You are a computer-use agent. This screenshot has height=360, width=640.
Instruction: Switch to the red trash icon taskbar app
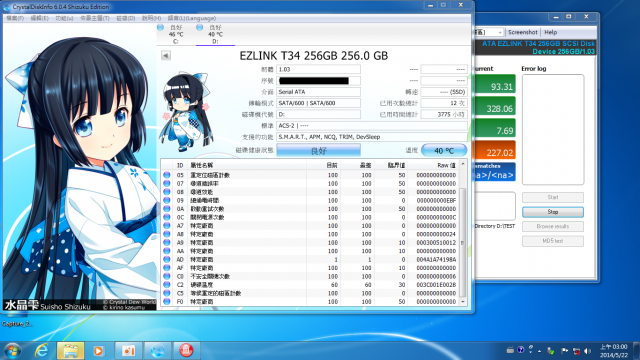[x=186, y=351]
